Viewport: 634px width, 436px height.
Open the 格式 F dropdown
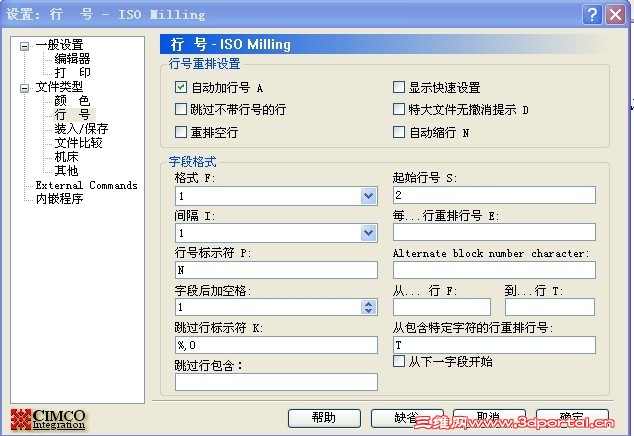tap(368, 196)
